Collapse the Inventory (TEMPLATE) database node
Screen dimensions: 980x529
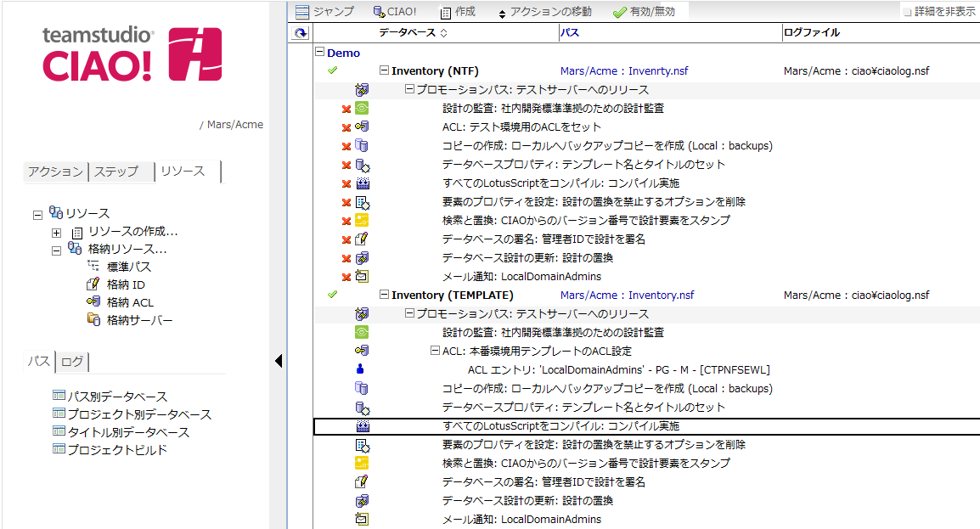tap(384, 295)
